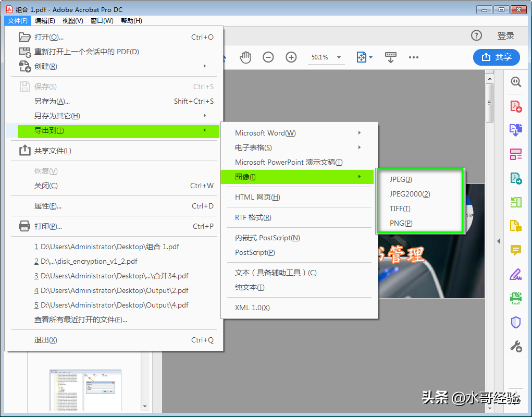Collapse the right tools pane arrow
The image size is (532, 417).
[x=499, y=241]
